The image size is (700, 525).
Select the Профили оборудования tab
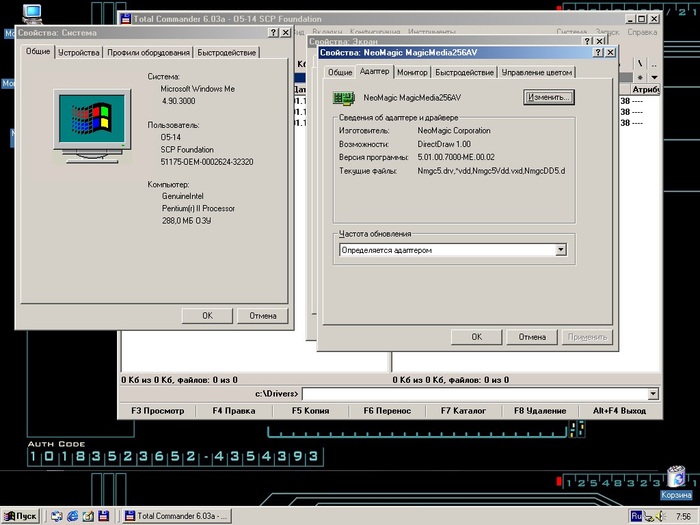tap(149, 52)
